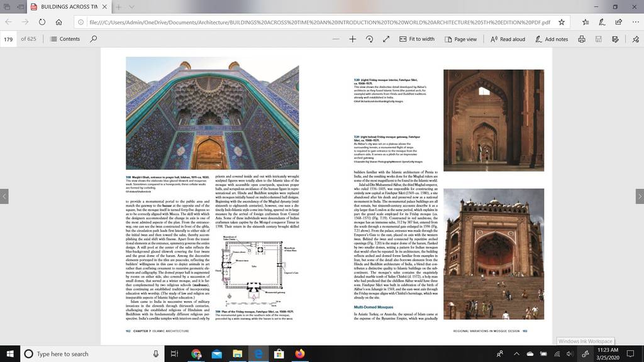Pin the PDF toolbar
644x362 pixels.
[x=635, y=39]
